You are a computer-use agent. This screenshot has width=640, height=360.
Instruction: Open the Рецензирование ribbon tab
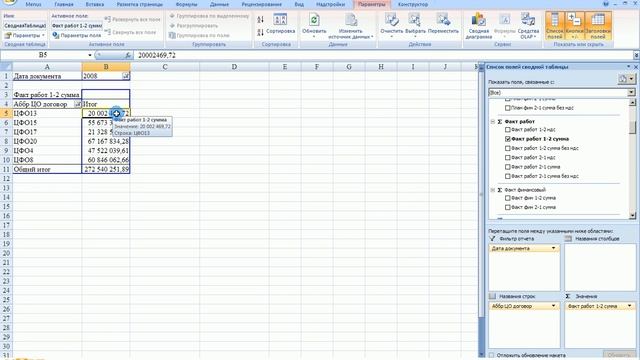point(261,4)
